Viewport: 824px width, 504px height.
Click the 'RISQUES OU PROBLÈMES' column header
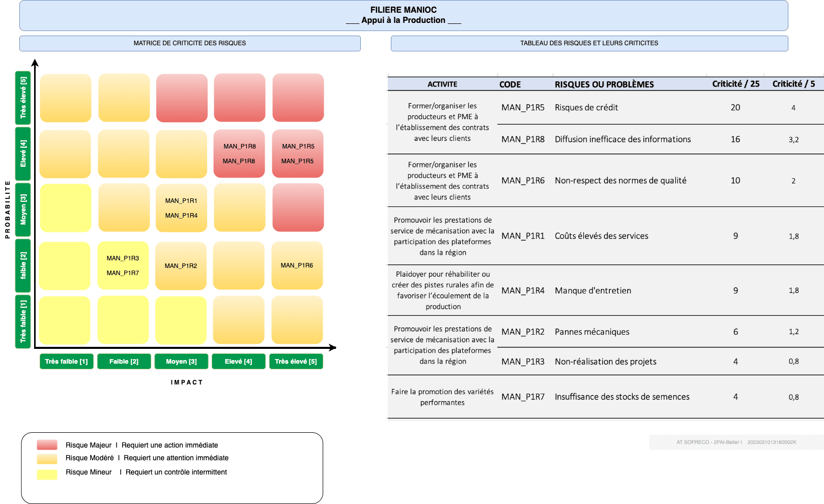pyautogui.click(x=604, y=84)
